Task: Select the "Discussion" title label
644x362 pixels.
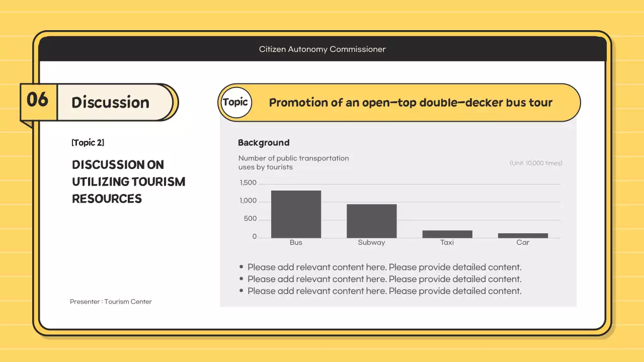Action: point(111,103)
